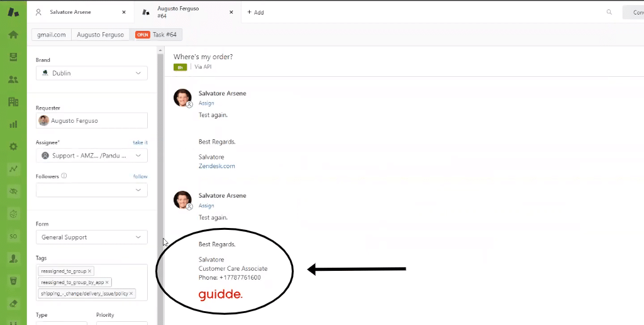This screenshot has width=644, height=325.
Task: Click the Requester Augusto Ferguso field
Action: [x=92, y=120]
